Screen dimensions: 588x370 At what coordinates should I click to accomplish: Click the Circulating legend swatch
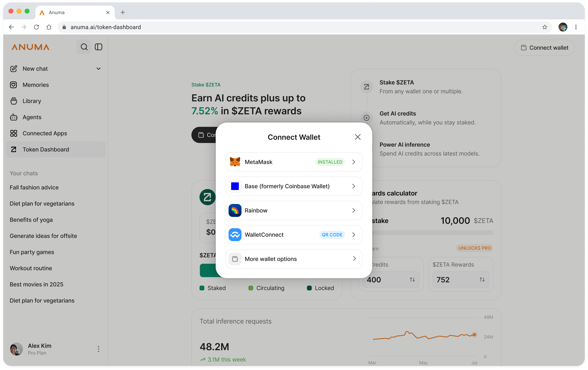click(x=251, y=288)
